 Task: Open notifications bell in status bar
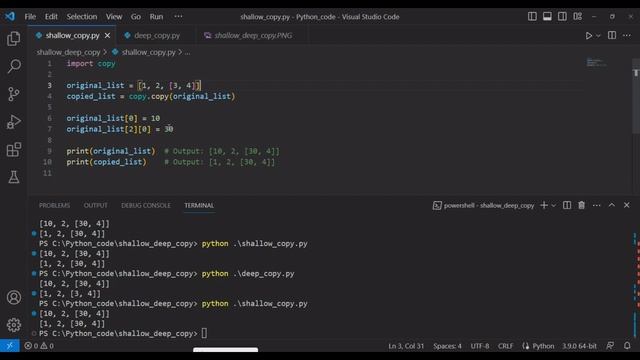pos(627,346)
